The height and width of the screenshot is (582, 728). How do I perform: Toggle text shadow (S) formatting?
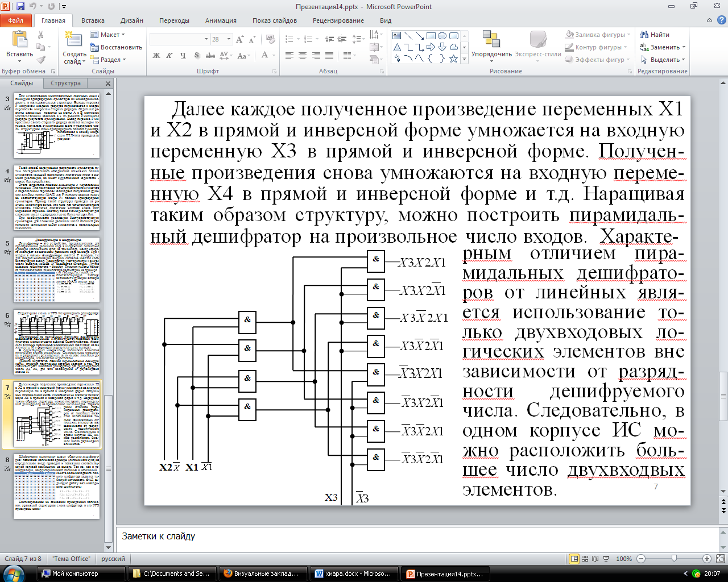coord(197,56)
